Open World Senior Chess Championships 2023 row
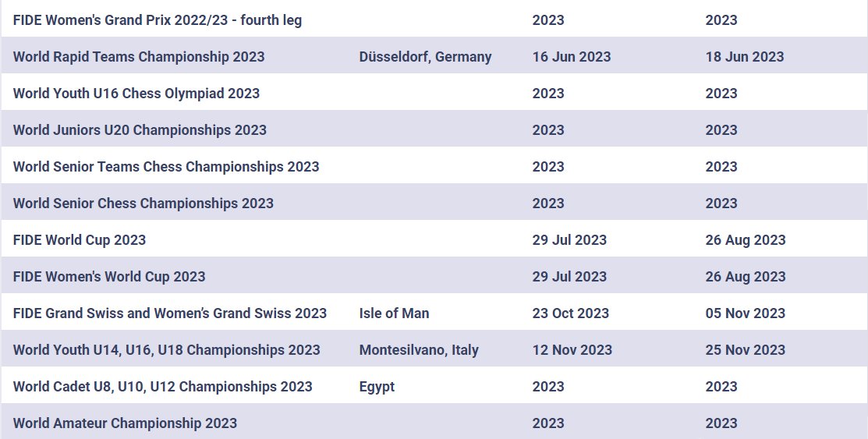The height and width of the screenshot is (439, 868). pyautogui.click(x=143, y=204)
